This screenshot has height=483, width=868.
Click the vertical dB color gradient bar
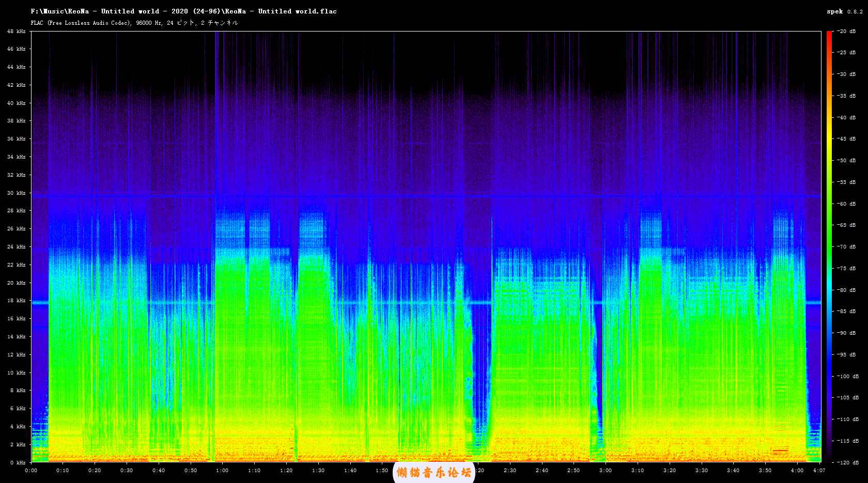[829, 246]
